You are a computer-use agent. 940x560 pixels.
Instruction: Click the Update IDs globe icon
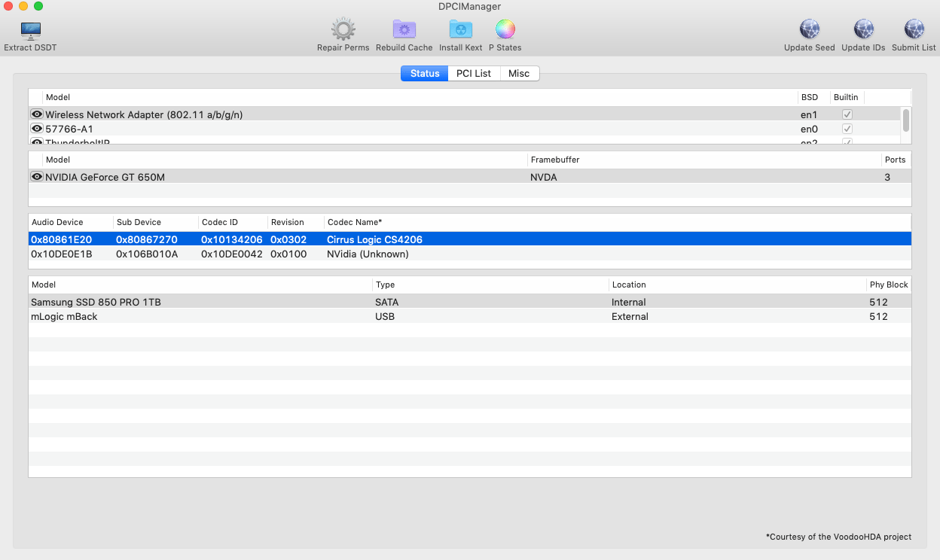point(864,30)
